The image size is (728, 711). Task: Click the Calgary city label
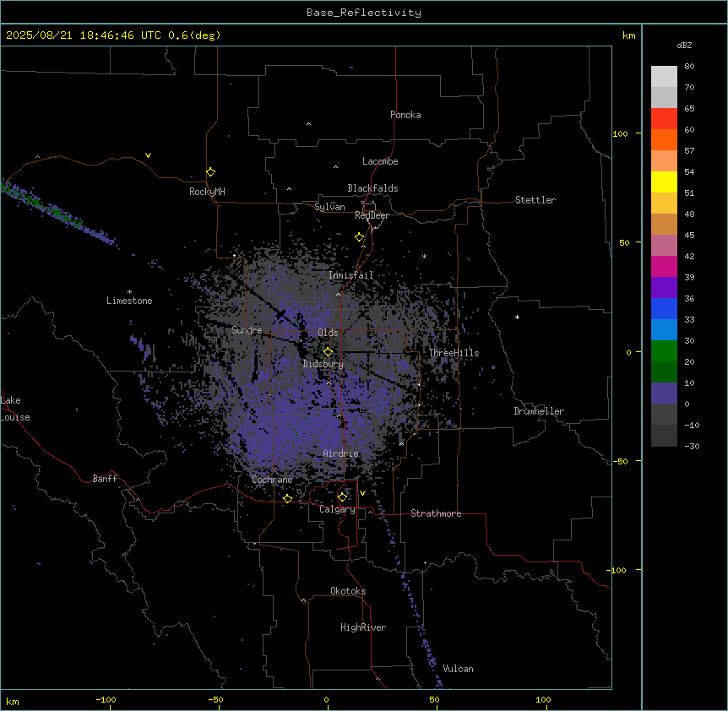[337, 509]
